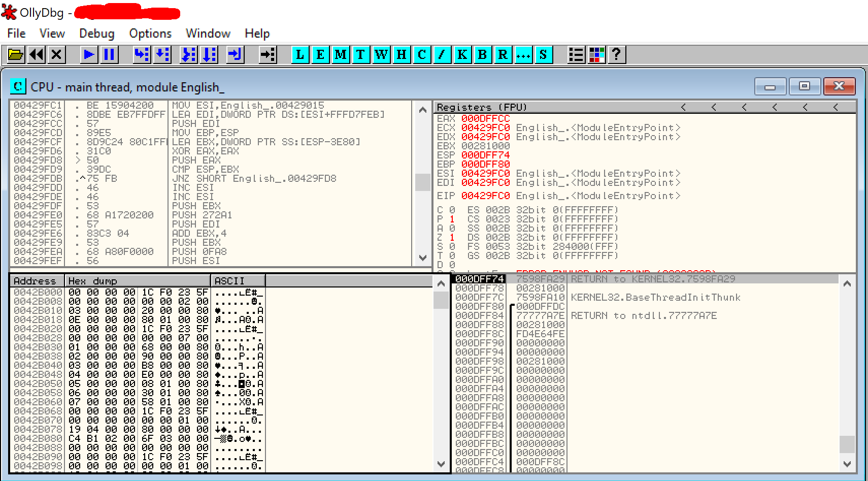The width and height of the screenshot is (868, 481).
Task: Open debugging options list icon
Action: pyautogui.click(x=576, y=54)
